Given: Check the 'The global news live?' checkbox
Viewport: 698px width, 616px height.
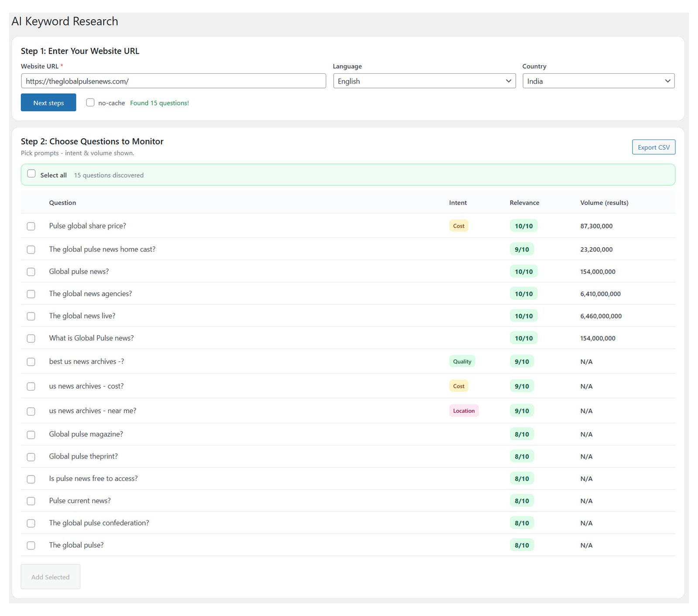Looking at the screenshot, I should point(31,317).
